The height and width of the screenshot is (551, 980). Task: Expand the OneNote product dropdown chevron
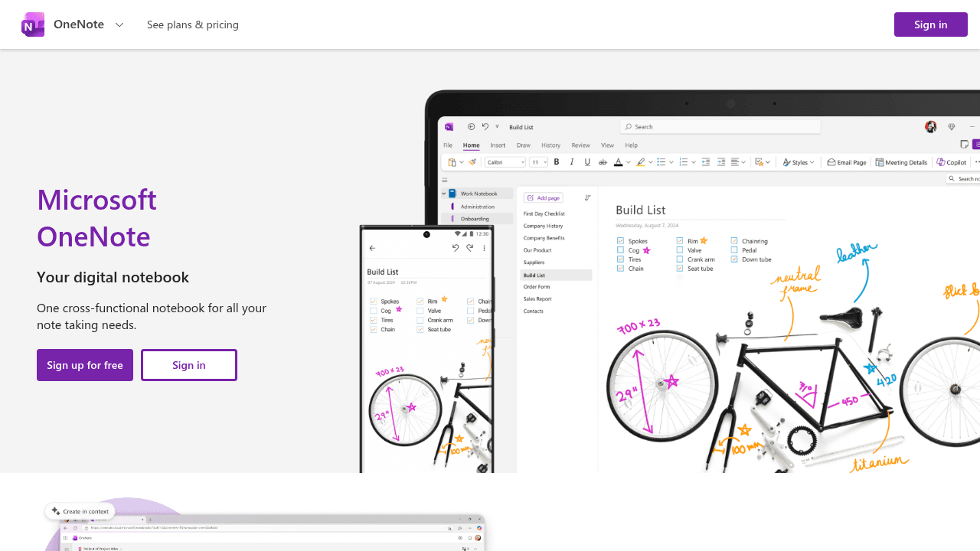119,24
